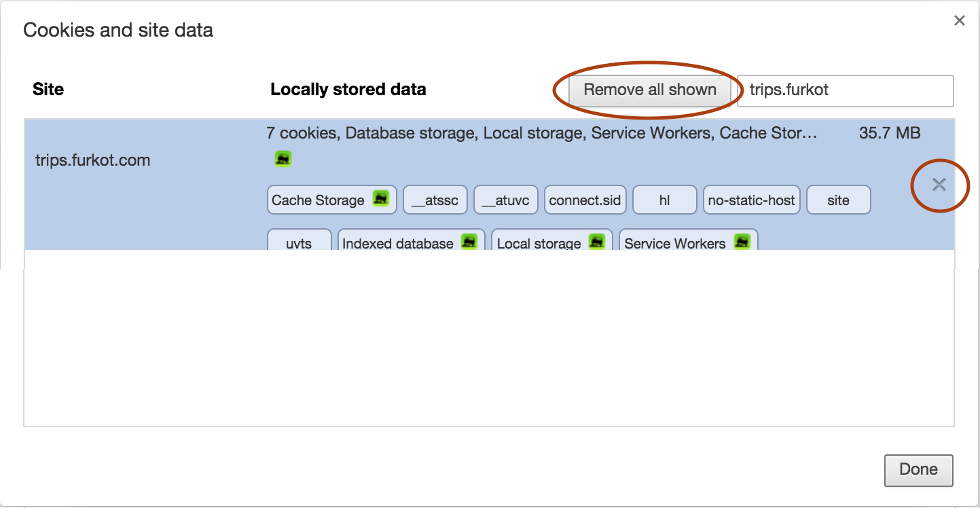Open the __atssc cookie details

[x=435, y=200]
